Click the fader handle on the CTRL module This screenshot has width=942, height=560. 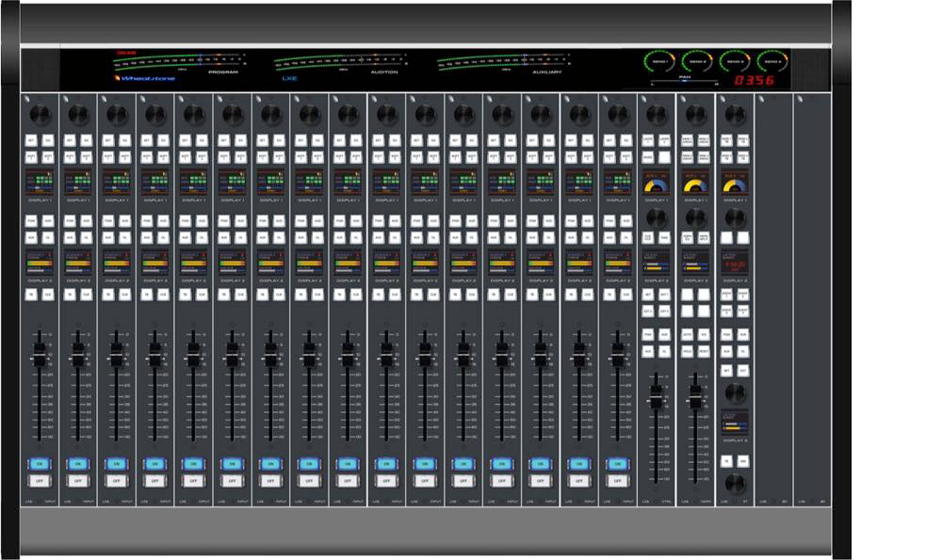[x=656, y=399]
